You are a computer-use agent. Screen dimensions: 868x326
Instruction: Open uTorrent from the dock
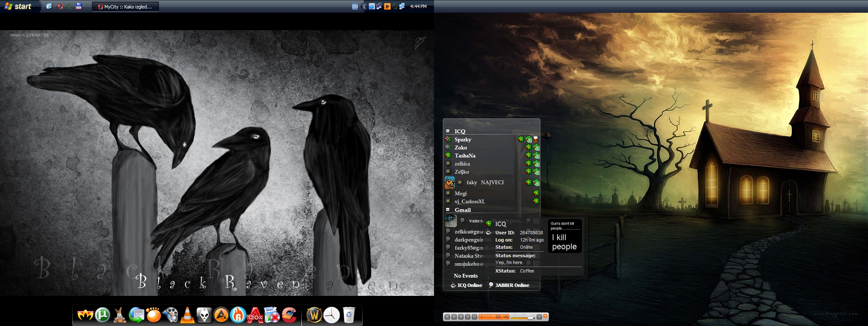[103, 315]
